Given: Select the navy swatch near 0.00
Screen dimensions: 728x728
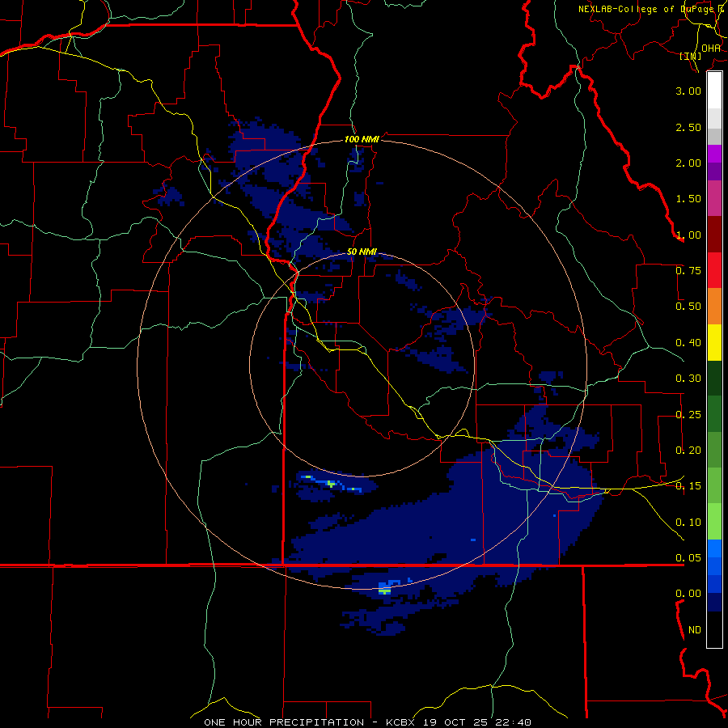Looking at the screenshot, I should (x=714, y=603).
